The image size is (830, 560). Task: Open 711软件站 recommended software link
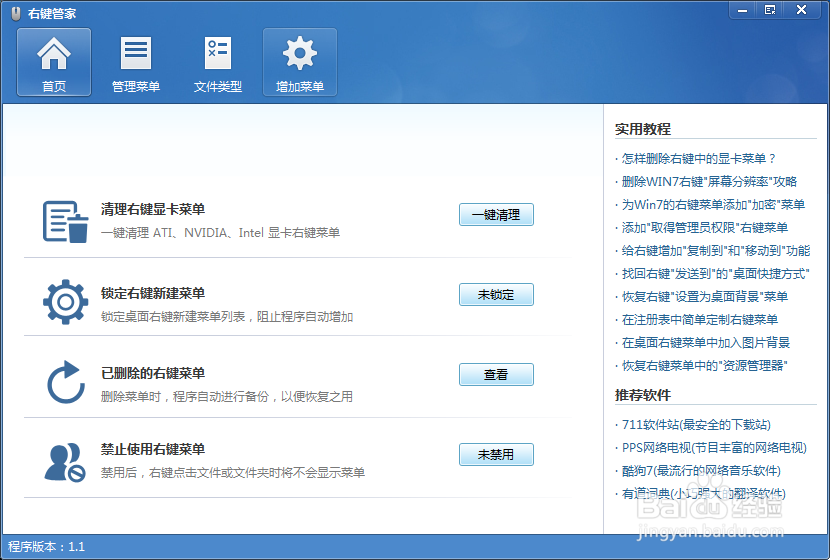(x=696, y=424)
